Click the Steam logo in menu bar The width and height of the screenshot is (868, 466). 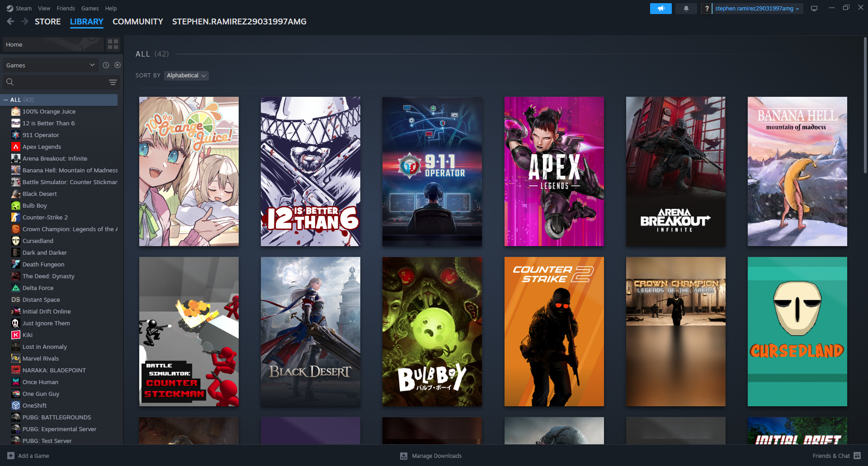[x=10, y=8]
